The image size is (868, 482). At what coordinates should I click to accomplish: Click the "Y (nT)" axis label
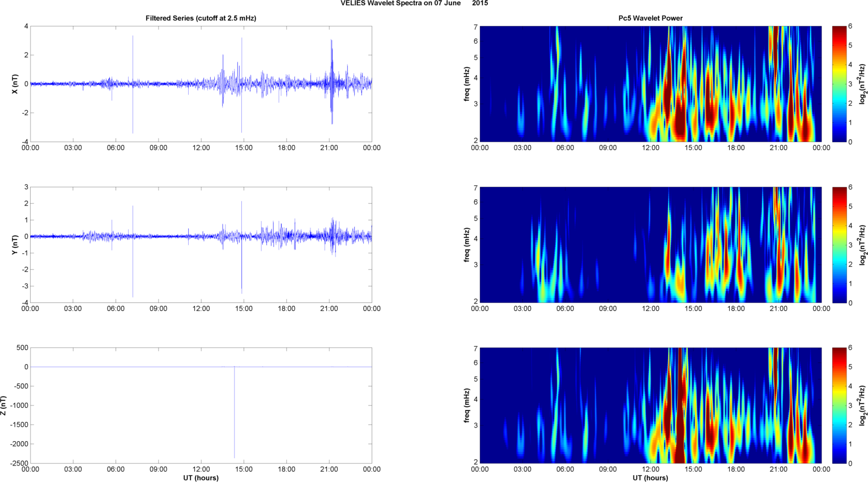pyautogui.click(x=15, y=245)
